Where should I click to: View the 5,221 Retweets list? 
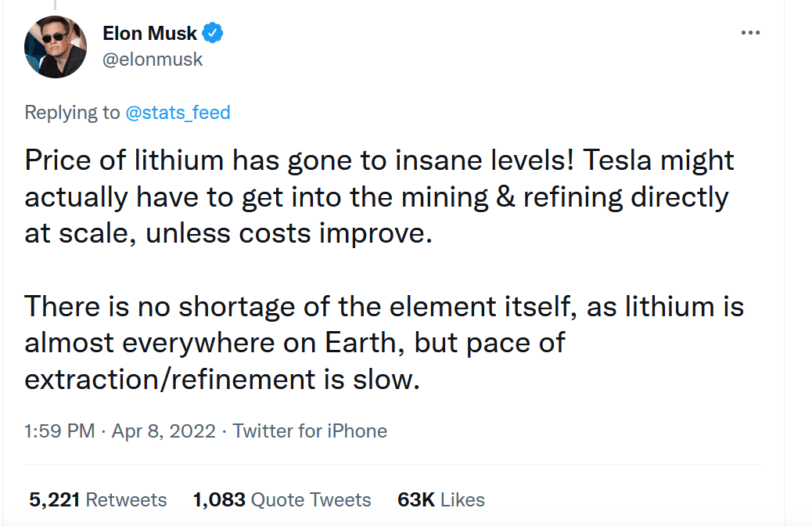(98, 499)
